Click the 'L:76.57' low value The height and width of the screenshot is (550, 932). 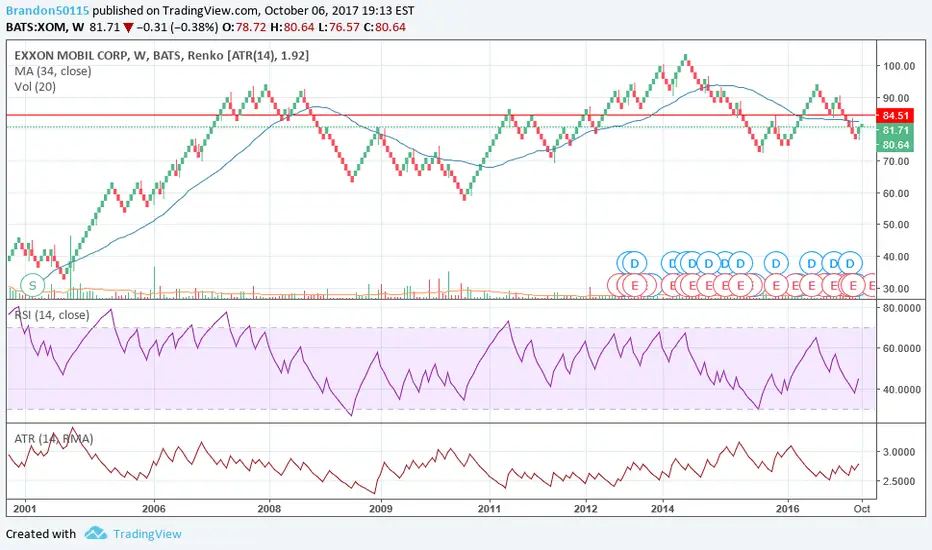tap(338, 27)
